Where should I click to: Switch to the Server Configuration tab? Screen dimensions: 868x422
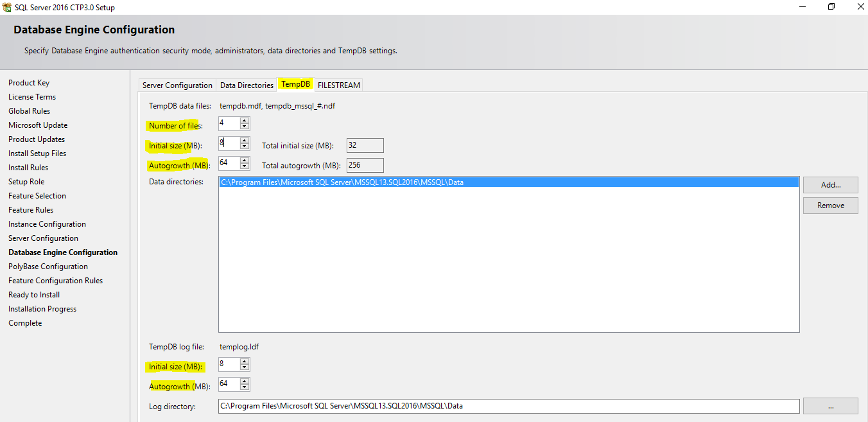pyautogui.click(x=177, y=85)
